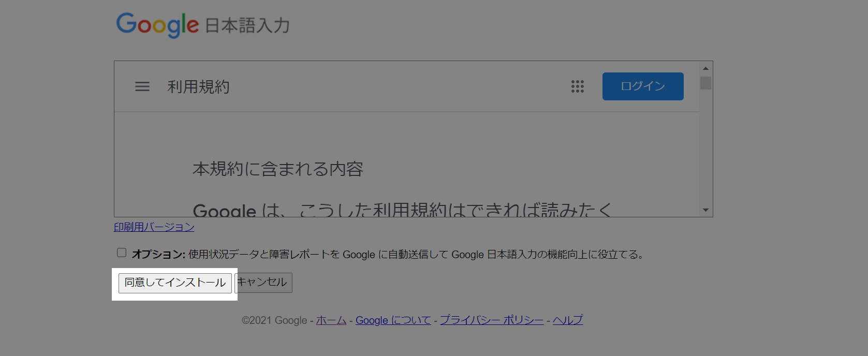Enable the usage statistics オプション checkbox
This screenshot has width=868, height=356.
[122, 253]
